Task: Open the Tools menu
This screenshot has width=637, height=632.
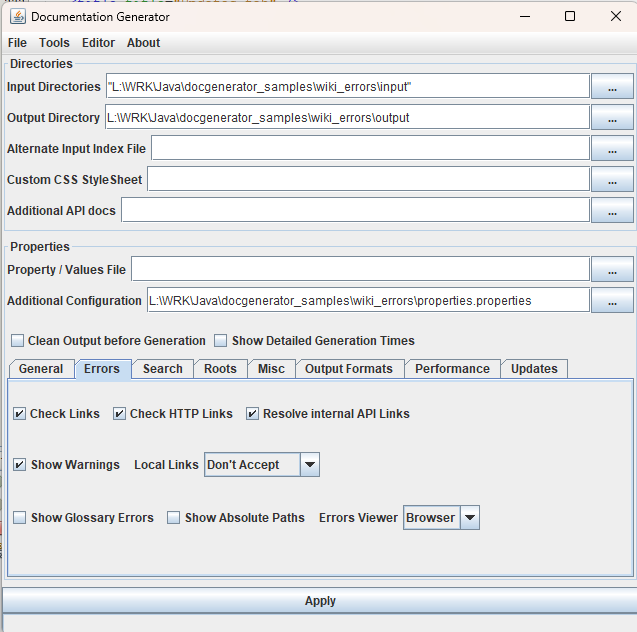Action: pyautogui.click(x=54, y=43)
